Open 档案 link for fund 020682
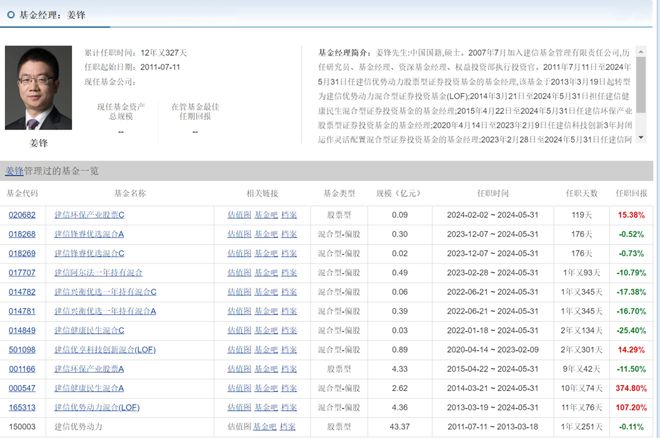 tap(289, 215)
